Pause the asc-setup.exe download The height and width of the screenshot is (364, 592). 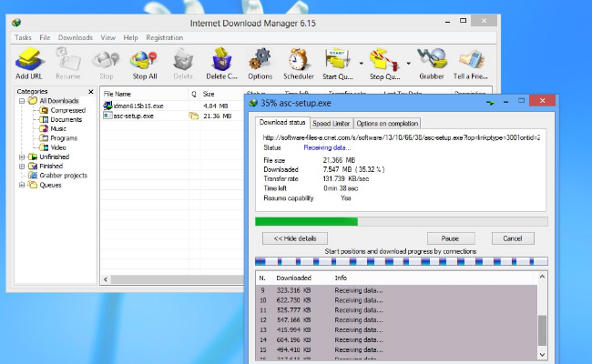pos(451,238)
